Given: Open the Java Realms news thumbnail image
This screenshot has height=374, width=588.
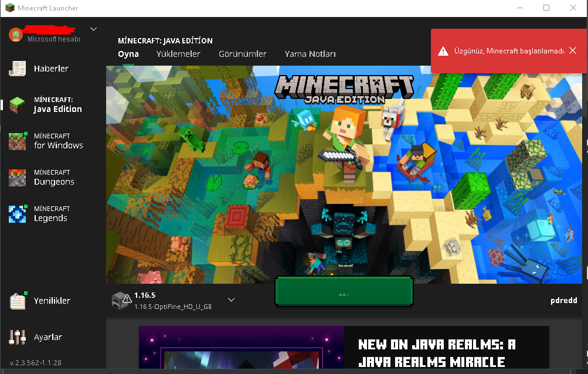Looking at the screenshot, I should tap(242, 348).
